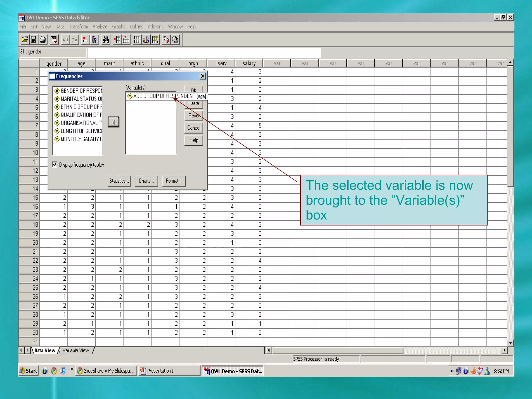This screenshot has height=399, width=532.
Task: Select MONTHLY SALARY variable in list
Action: 78,139
